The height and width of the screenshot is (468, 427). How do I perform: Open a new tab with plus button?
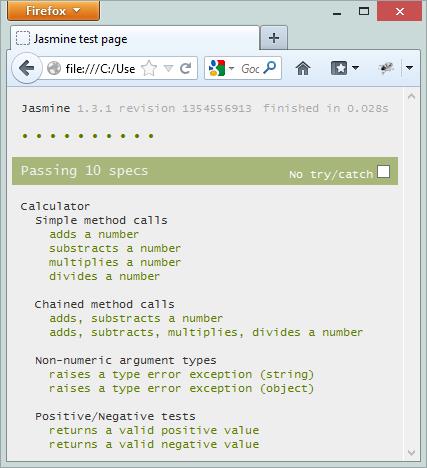coord(274,38)
